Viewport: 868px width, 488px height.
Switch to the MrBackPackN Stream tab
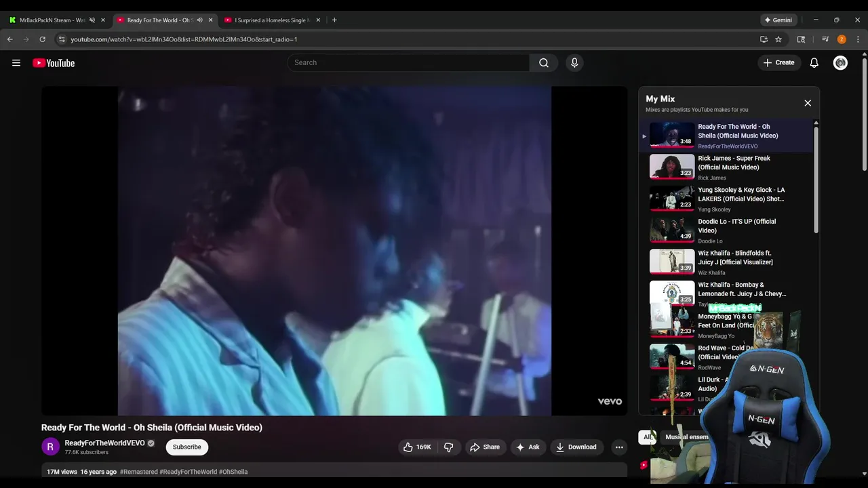pyautogui.click(x=52, y=20)
